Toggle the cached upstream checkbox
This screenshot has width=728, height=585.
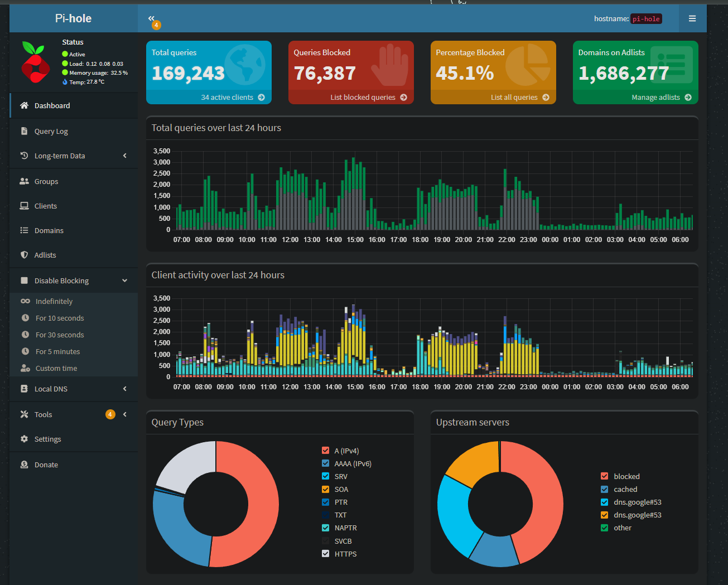click(x=604, y=489)
